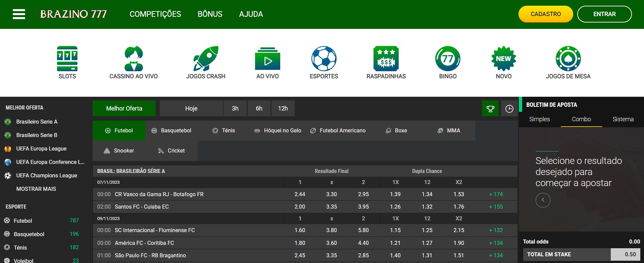The image size is (644, 263).
Task: Open São Paulo FC - RB Bragantino match
Action: [150, 255]
